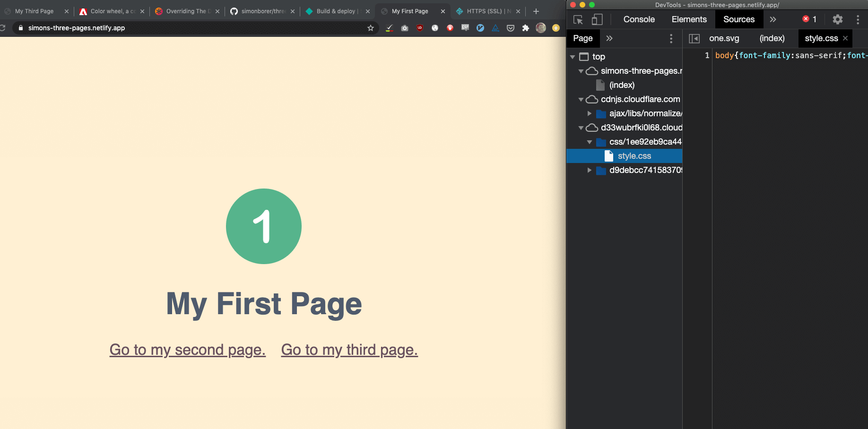The image size is (868, 429).
Task: Open DevTools settings gear
Action: click(837, 19)
